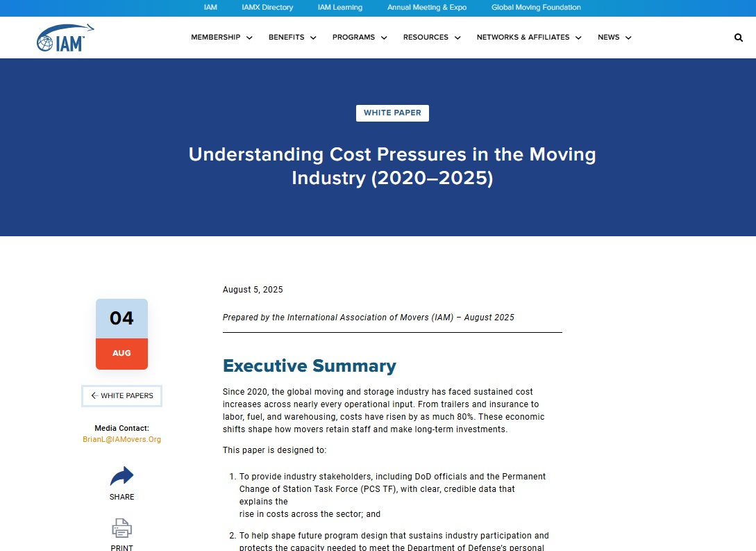
Task: Expand the MEMBERSHIP dropdown chevron
Action: tap(250, 38)
